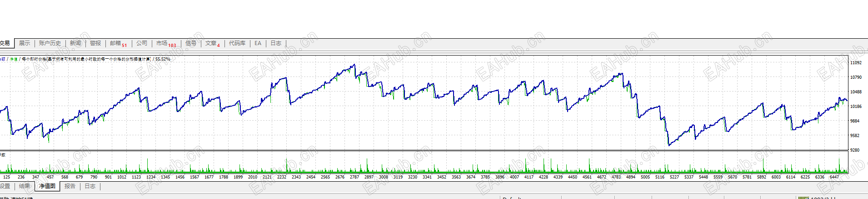Open the 新闻 tab
The height and width of the screenshot is (199, 868).
pyautogui.click(x=75, y=43)
